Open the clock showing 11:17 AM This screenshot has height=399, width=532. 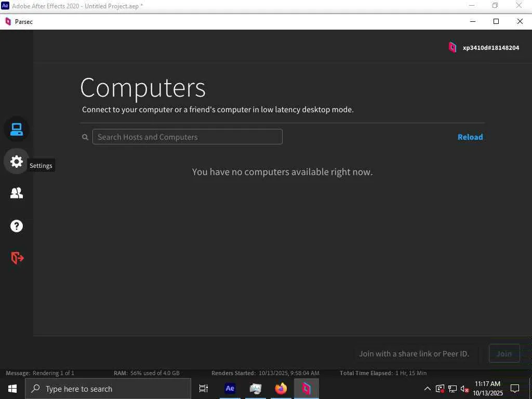[487, 389]
